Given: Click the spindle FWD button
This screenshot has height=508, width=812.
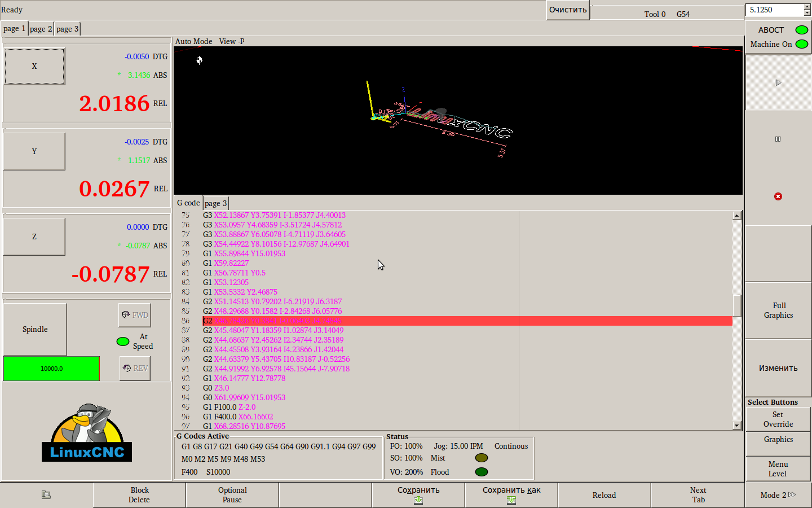Looking at the screenshot, I should [x=135, y=315].
